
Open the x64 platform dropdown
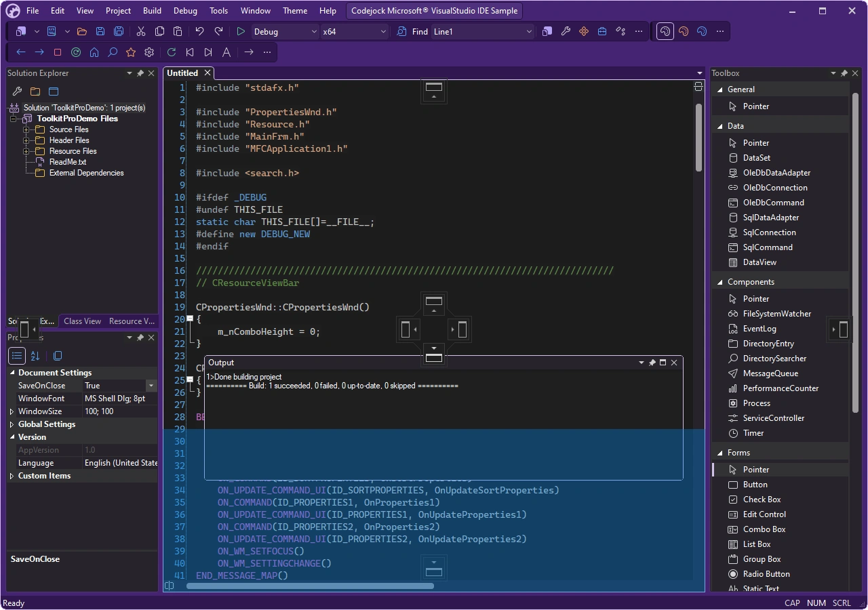(x=383, y=31)
